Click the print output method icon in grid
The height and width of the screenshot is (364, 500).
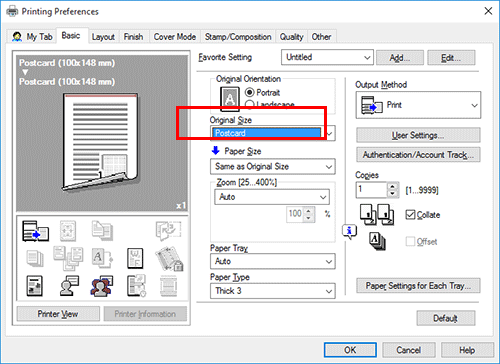(35, 231)
